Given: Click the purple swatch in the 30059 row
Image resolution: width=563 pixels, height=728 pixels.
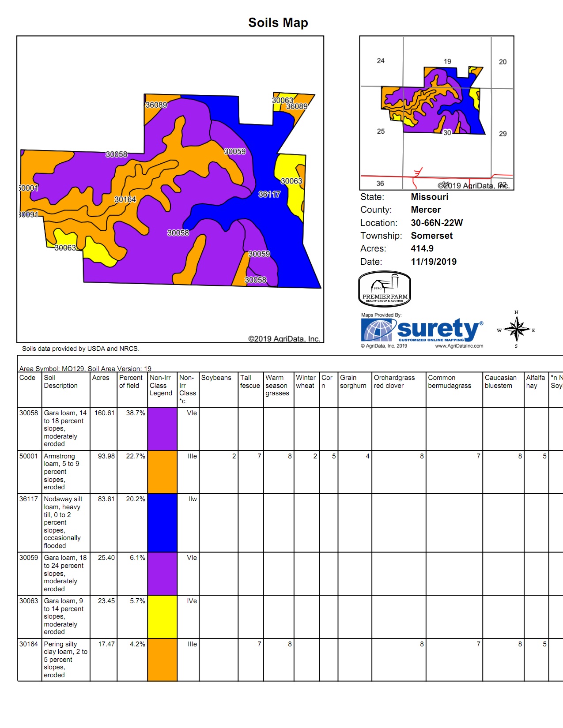Looking at the screenshot, I should pyautogui.click(x=162, y=574).
